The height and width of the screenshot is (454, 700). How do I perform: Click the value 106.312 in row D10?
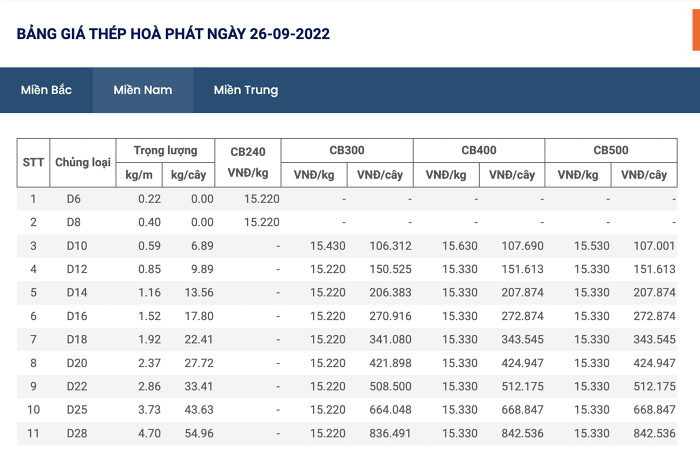tap(390, 246)
